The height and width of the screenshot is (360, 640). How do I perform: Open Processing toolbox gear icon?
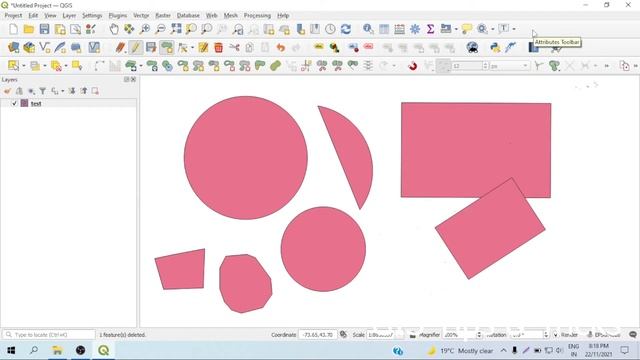[x=415, y=29]
